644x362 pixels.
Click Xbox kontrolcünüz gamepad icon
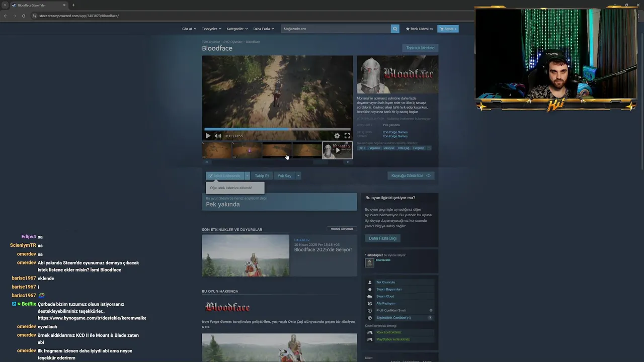tap(370, 332)
